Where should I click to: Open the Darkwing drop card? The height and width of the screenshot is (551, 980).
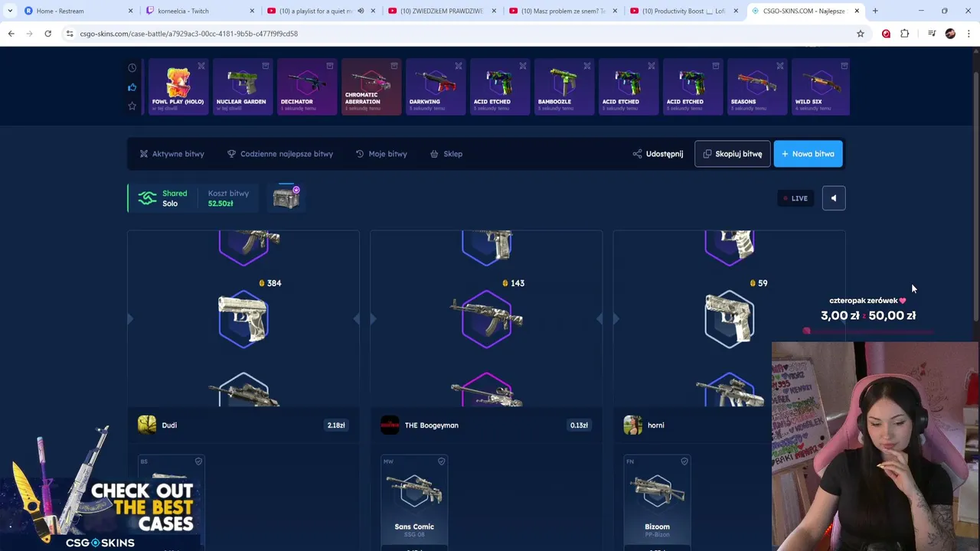pyautogui.click(x=435, y=87)
